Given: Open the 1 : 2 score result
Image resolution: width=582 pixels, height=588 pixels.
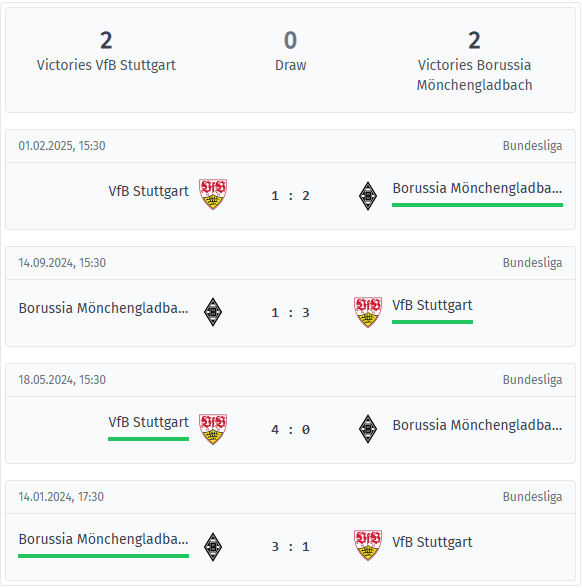Looking at the screenshot, I should tap(291, 196).
